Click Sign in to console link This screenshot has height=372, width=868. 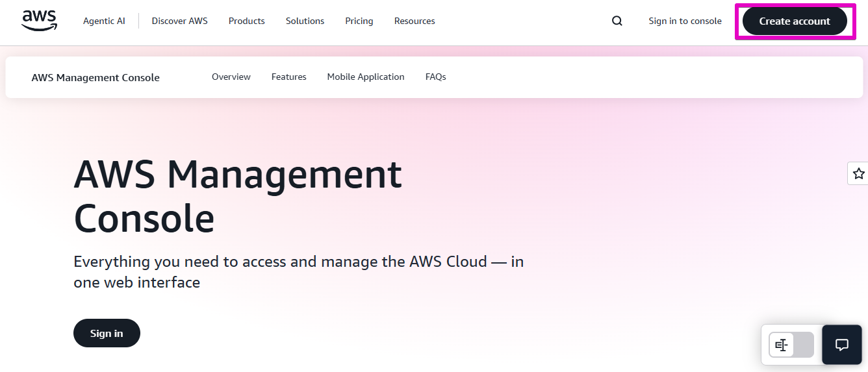pos(685,21)
